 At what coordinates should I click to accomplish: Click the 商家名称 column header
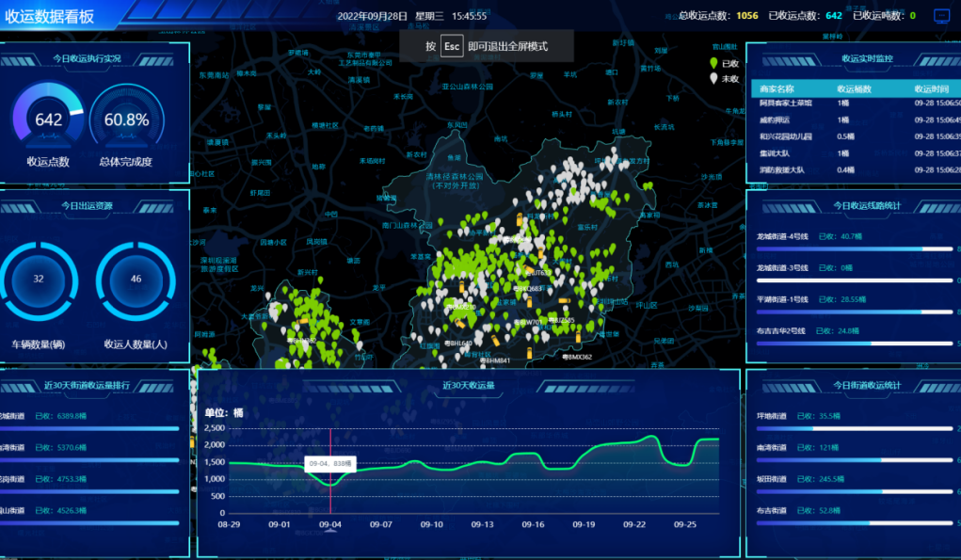click(777, 88)
